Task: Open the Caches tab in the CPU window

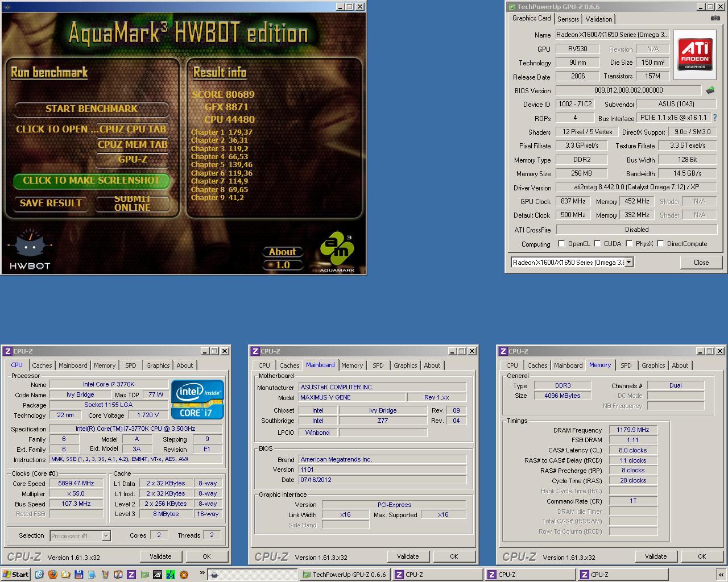Action: coord(42,365)
